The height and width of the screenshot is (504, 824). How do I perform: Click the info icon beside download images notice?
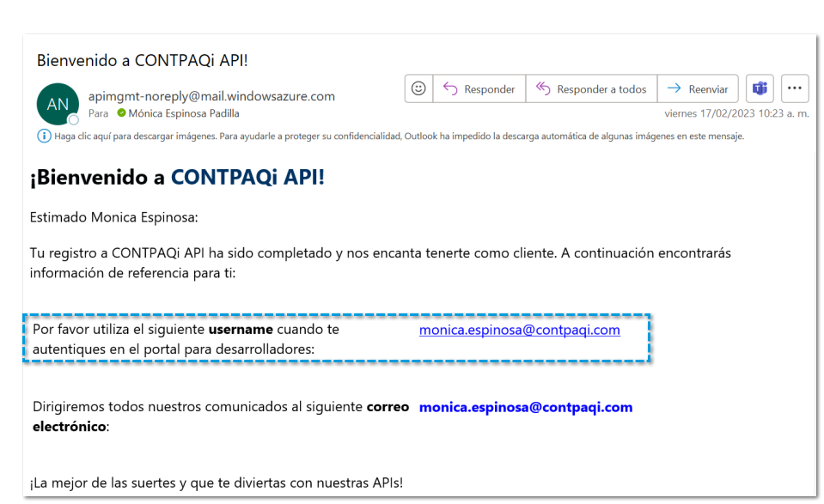44,137
